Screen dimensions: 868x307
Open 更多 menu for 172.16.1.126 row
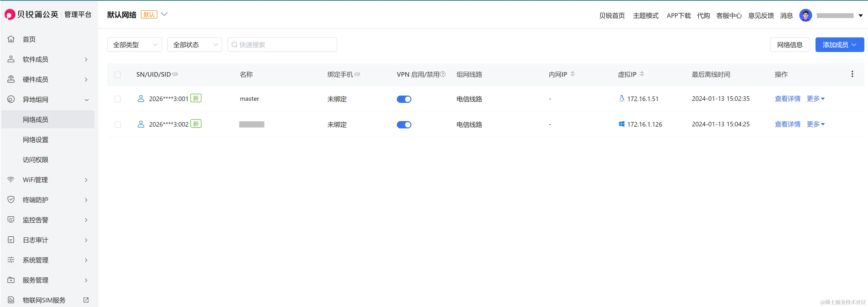(x=815, y=124)
